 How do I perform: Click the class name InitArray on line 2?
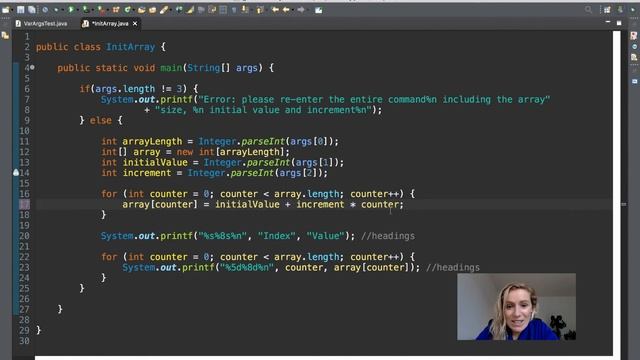click(x=131, y=47)
